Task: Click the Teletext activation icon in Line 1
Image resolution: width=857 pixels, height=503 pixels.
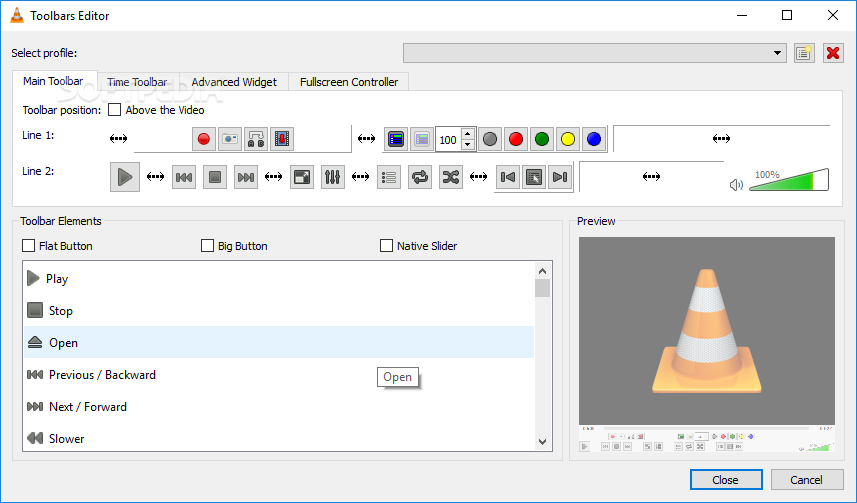Action: 396,139
